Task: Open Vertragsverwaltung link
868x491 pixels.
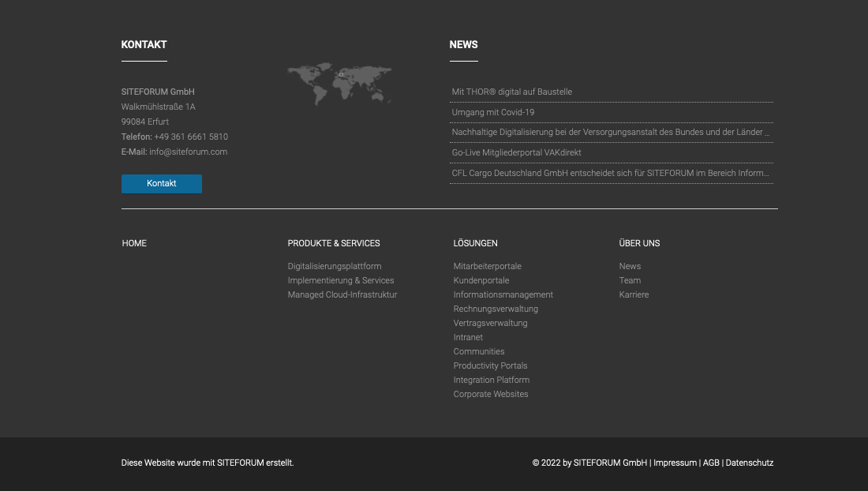Action: [491, 324]
